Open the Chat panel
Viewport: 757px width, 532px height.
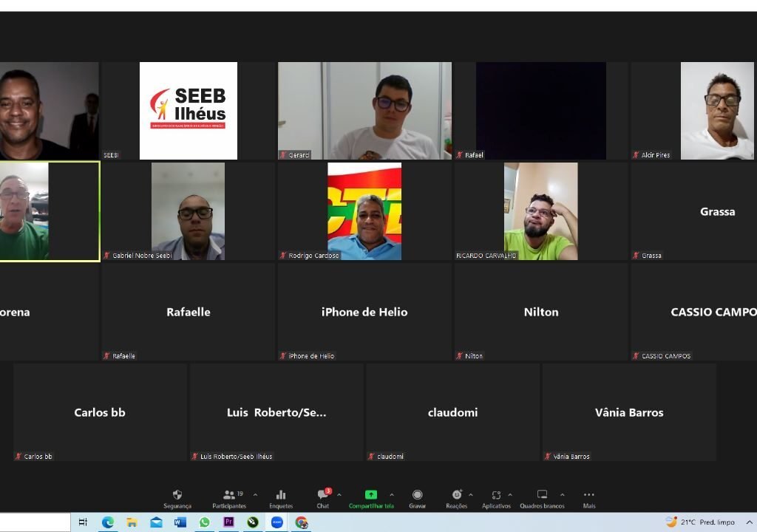(x=323, y=499)
